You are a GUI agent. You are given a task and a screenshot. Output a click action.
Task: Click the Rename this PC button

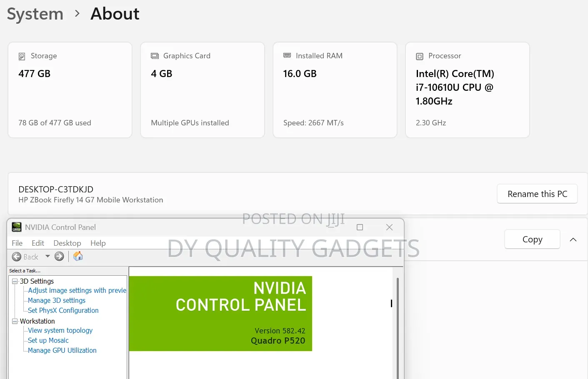coord(537,194)
